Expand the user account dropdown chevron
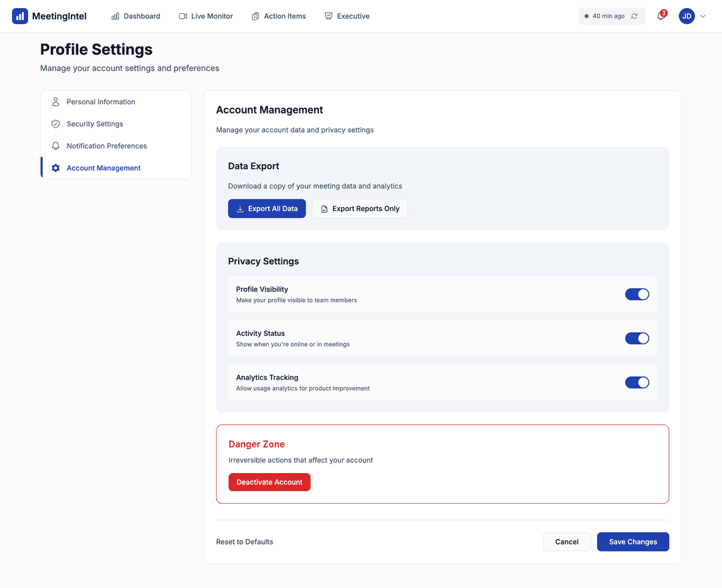 [x=703, y=16]
